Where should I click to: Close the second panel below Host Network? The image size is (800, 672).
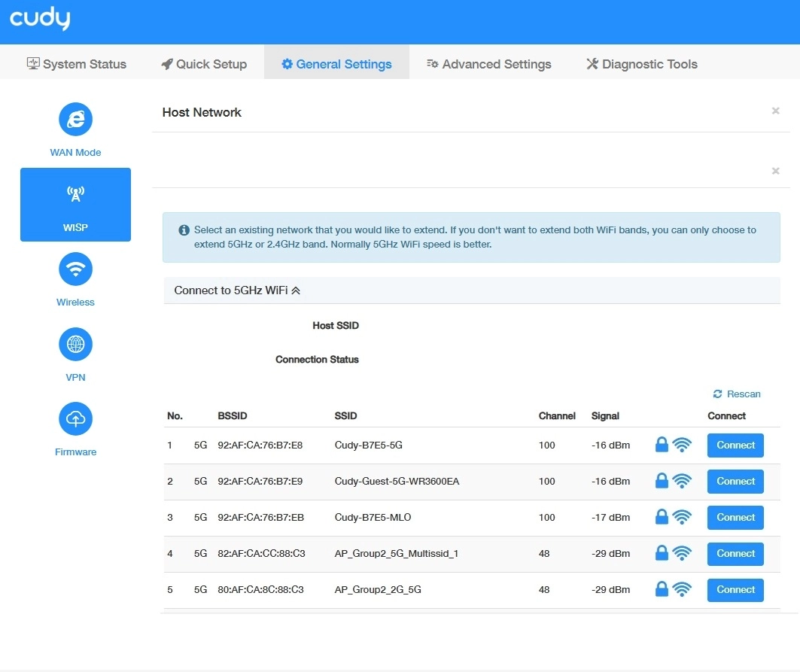pos(775,171)
